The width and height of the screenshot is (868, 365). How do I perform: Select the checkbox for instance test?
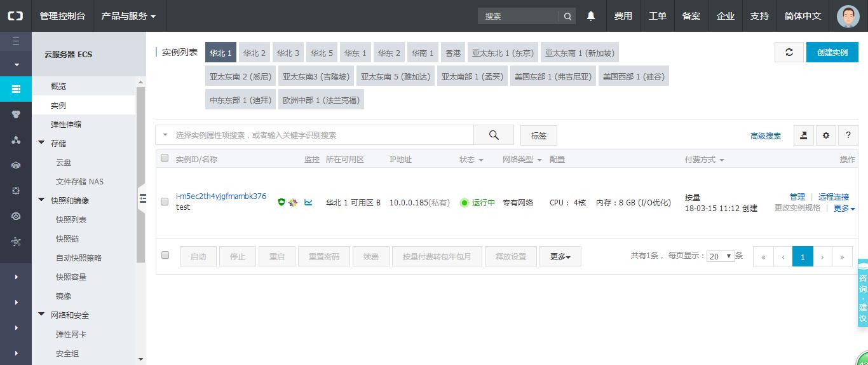[x=165, y=202]
